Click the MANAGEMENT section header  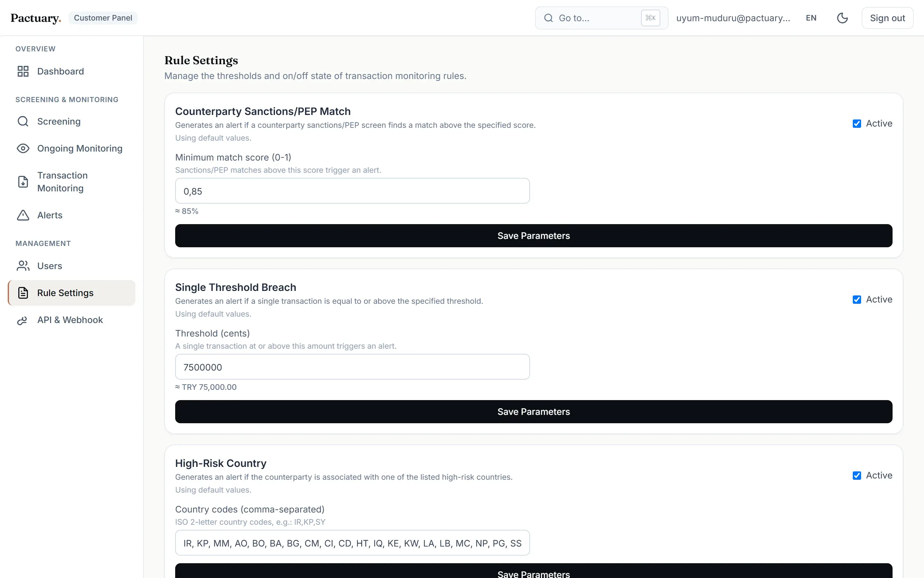click(x=43, y=243)
